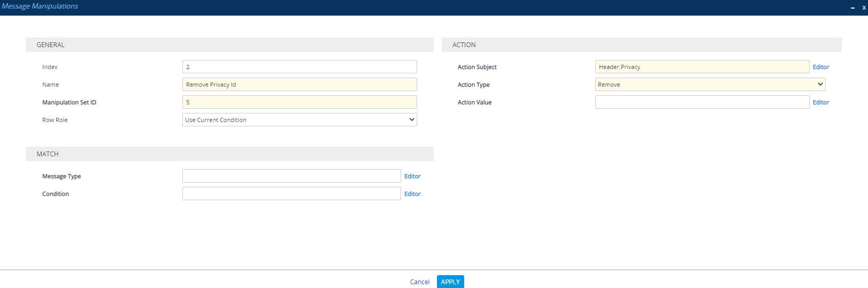Click the Message Type text box
The image size is (868, 288).
pos(291,176)
